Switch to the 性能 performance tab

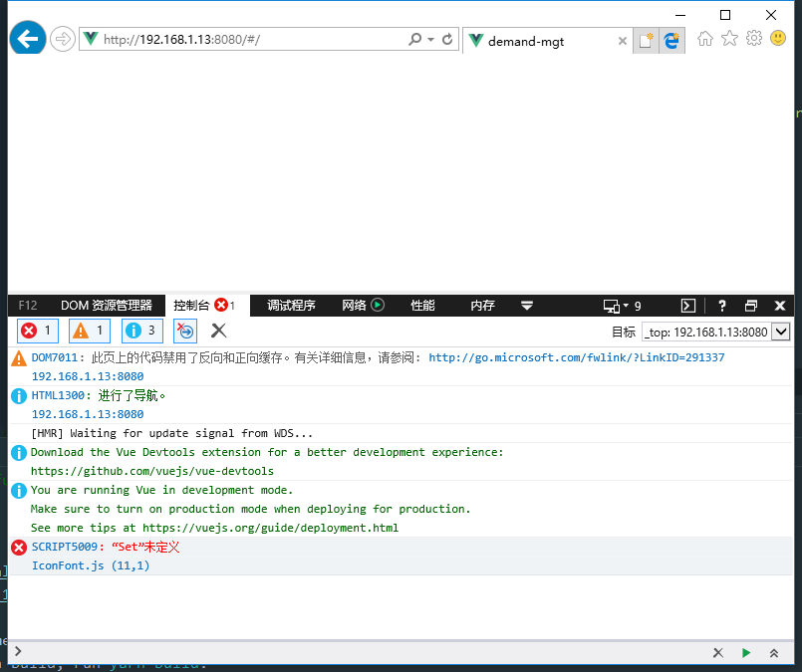pos(422,305)
